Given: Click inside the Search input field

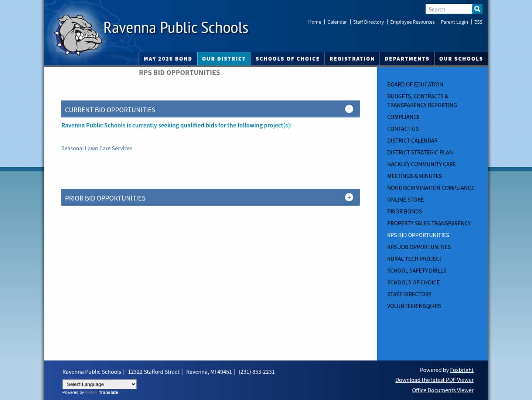Looking at the screenshot, I should 449,9.
